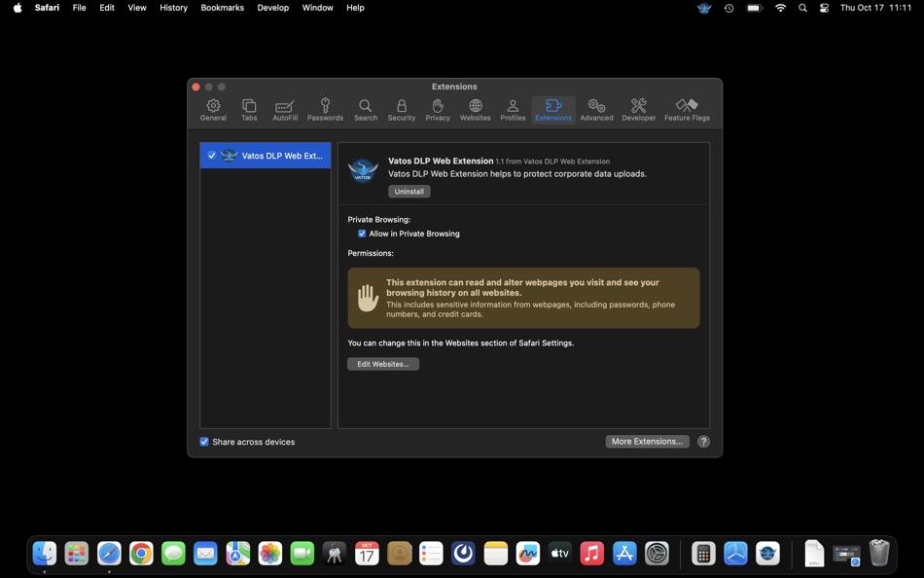924x578 pixels.
Task: Open the Develop menu
Action: click(x=273, y=8)
